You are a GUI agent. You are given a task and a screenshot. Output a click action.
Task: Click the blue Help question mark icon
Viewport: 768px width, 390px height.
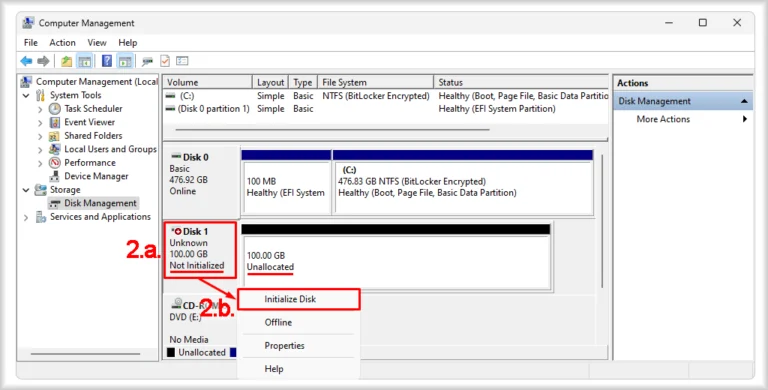pyautogui.click(x=107, y=61)
